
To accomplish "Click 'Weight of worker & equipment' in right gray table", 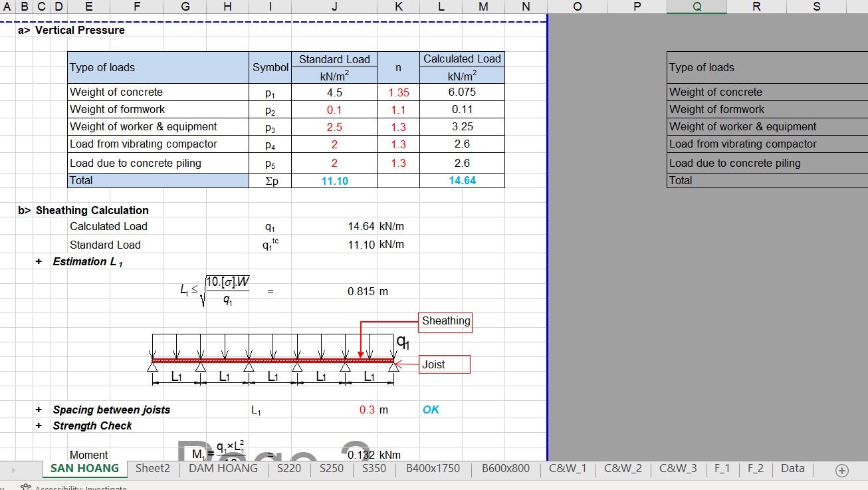I will tap(742, 127).
